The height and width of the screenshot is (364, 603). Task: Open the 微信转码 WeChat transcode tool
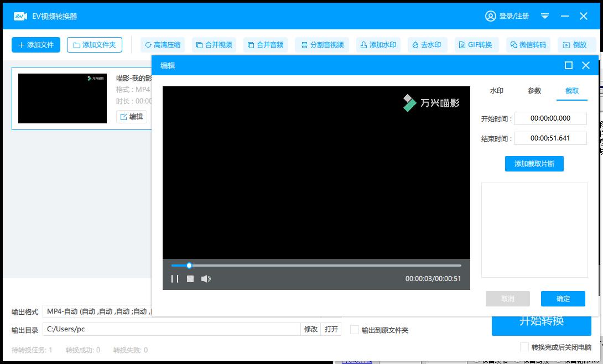(528, 45)
